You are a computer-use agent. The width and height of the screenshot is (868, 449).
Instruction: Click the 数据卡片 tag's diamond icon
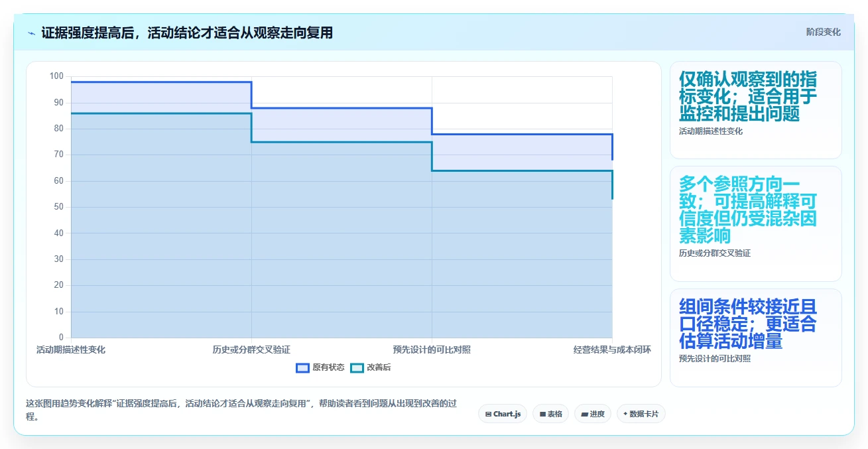tap(625, 414)
